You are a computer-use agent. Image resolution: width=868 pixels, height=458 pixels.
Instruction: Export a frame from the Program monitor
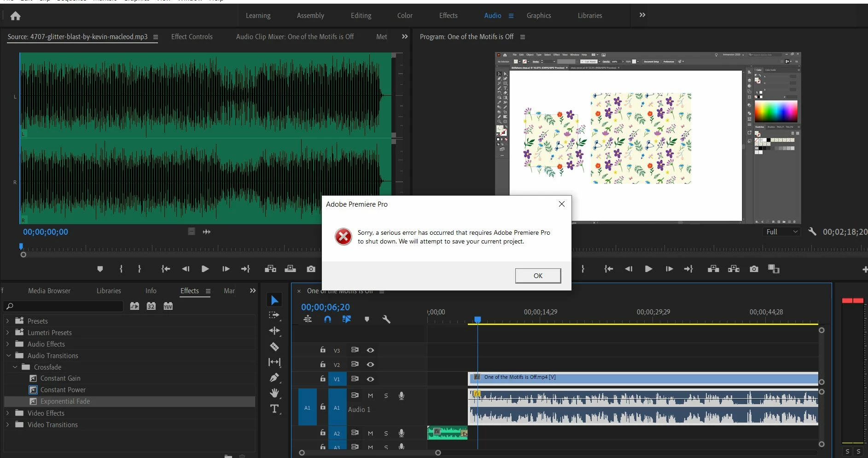pyautogui.click(x=754, y=269)
